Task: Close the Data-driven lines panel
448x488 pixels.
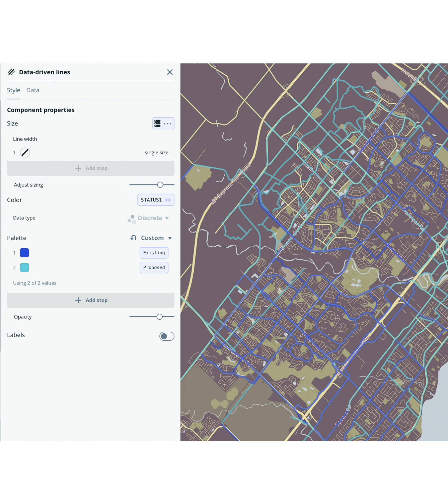Action: 170,72
